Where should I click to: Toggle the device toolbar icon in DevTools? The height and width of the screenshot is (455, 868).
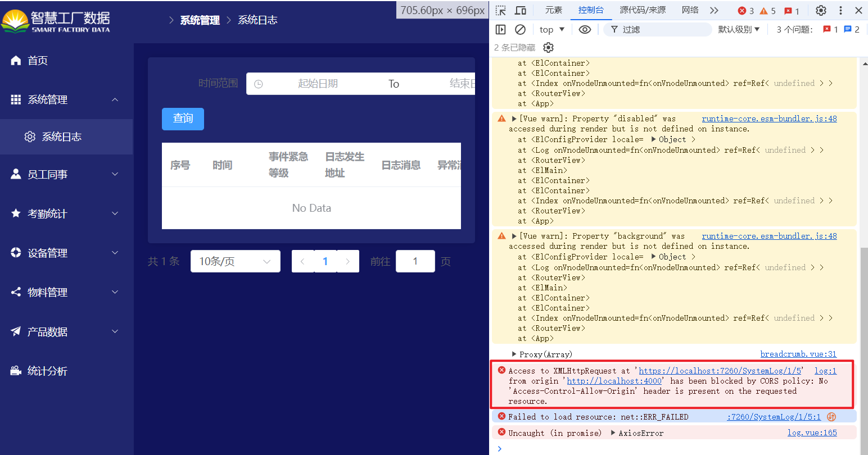click(521, 10)
